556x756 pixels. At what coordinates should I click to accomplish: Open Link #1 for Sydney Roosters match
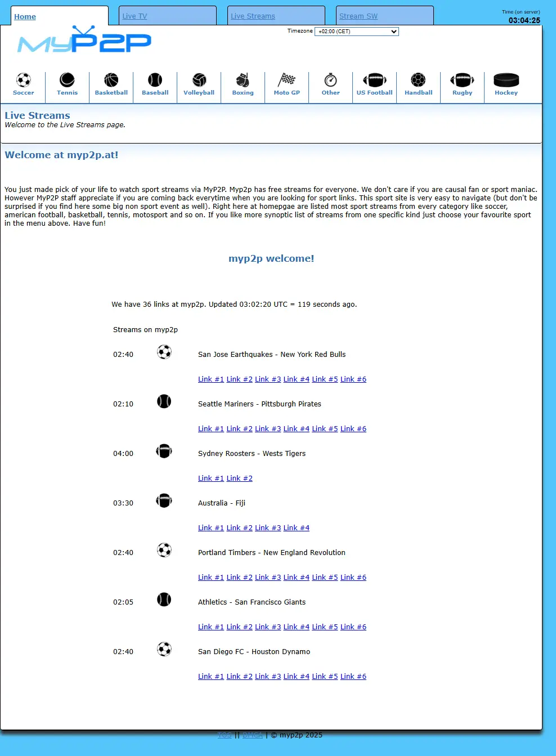click(x=211, y=478)
